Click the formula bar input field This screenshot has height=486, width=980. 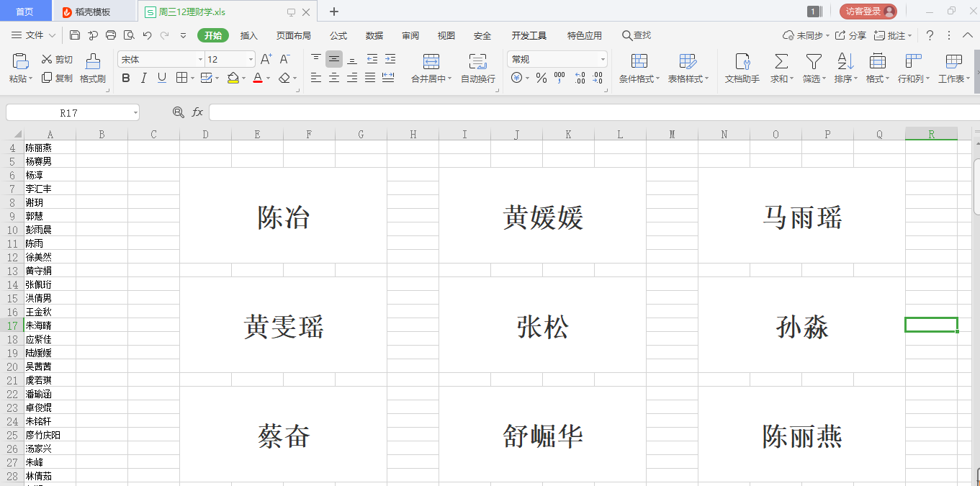tap(590, 112)
